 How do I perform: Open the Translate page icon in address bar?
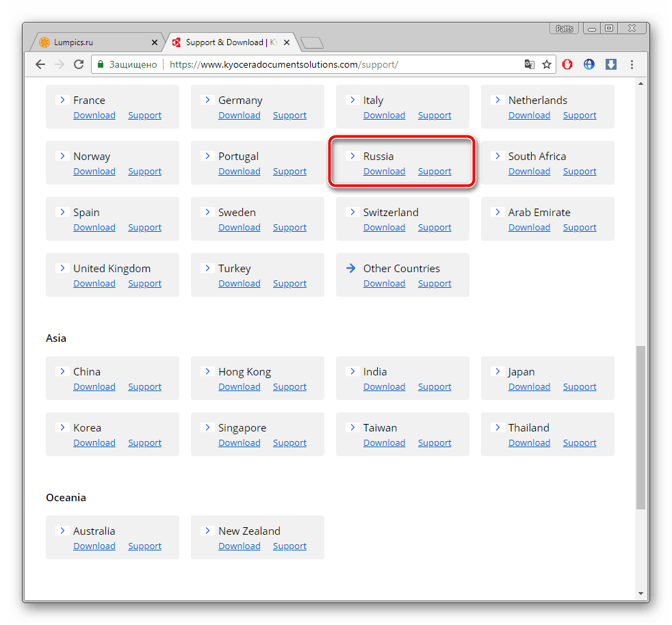pos(529,64)
